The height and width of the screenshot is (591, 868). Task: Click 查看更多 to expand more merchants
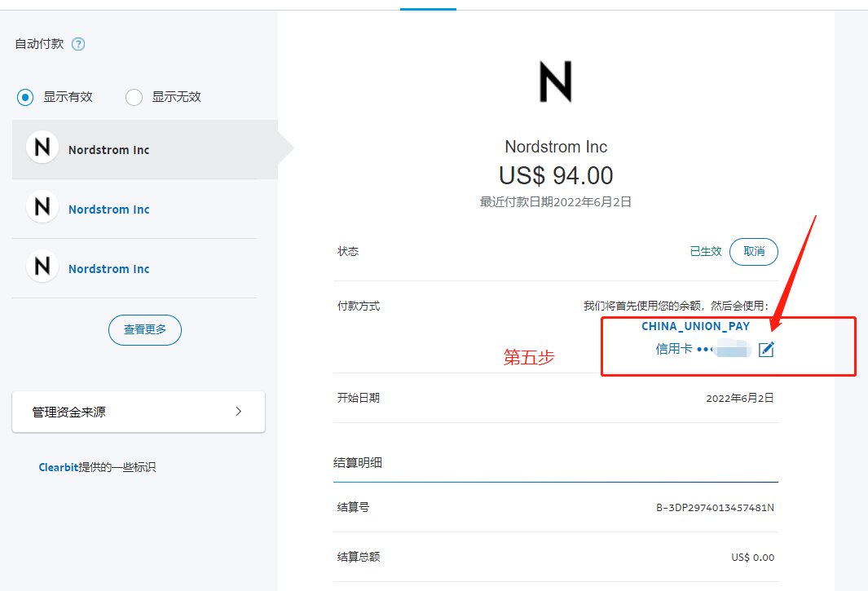(144, 330)
